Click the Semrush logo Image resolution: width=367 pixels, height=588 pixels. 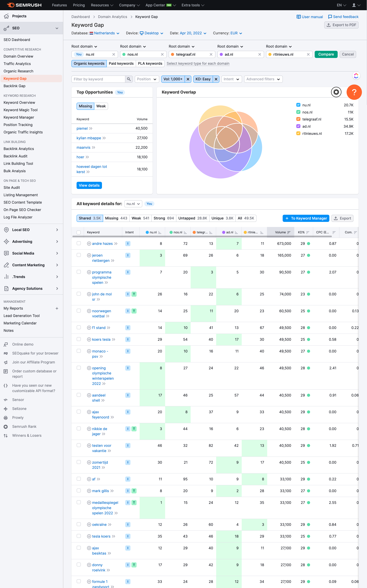click(x=24, y=5)
